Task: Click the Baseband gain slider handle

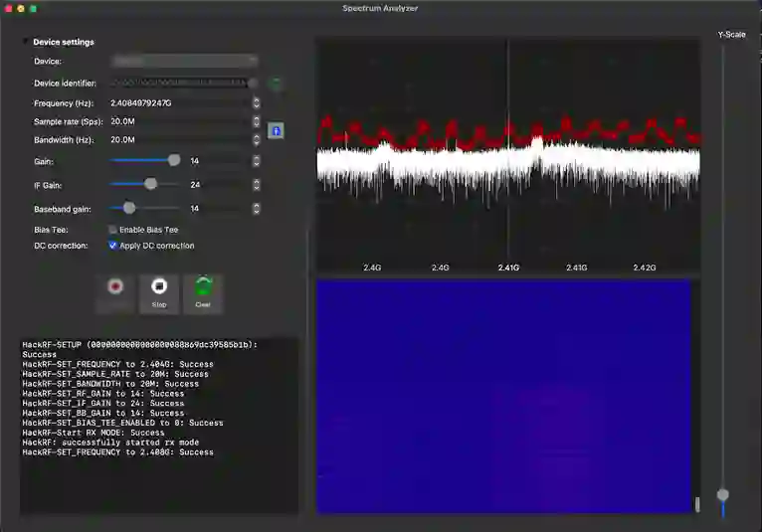Action: coord(129,208)
